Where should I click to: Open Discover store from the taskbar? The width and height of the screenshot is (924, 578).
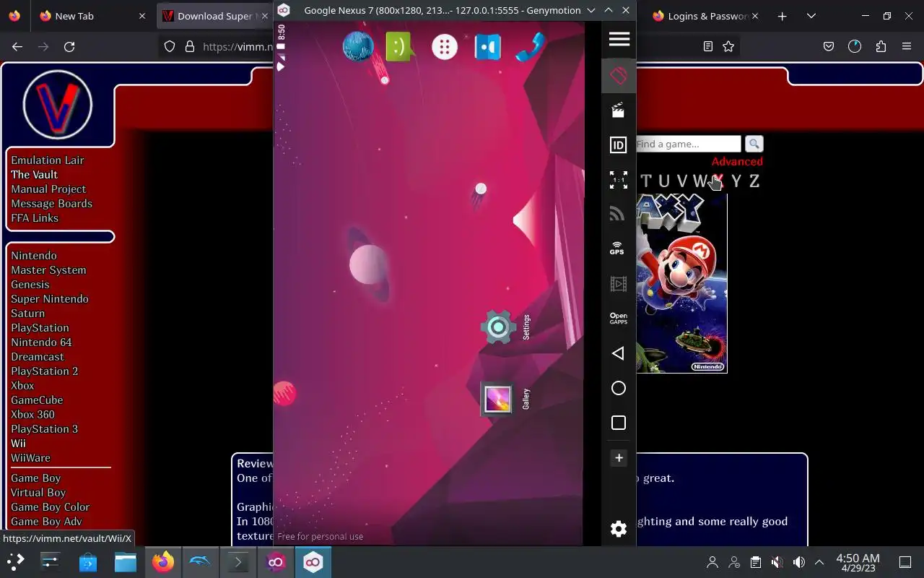[x=88, y=561]
